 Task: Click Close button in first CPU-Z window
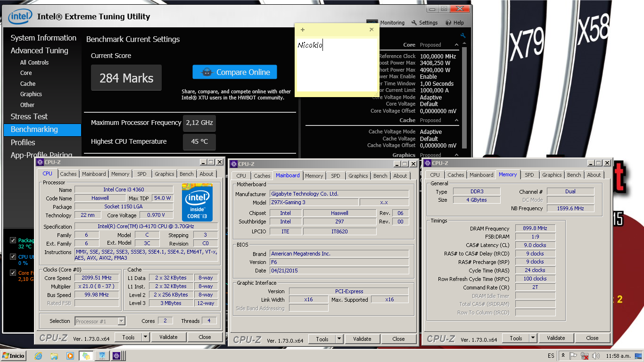point(205,337)
